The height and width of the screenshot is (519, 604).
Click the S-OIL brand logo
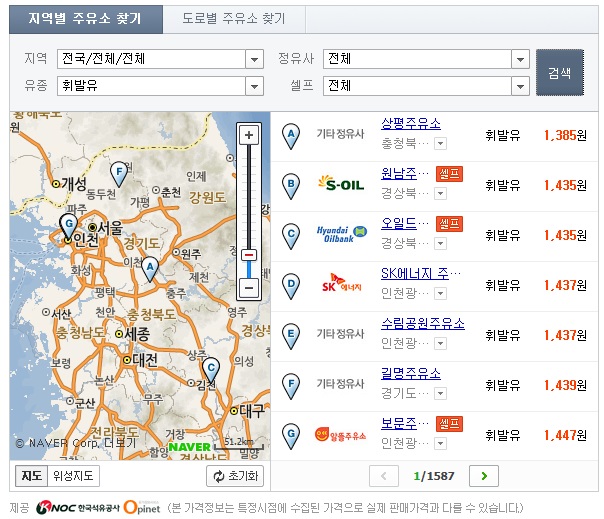tap(341, 184)
